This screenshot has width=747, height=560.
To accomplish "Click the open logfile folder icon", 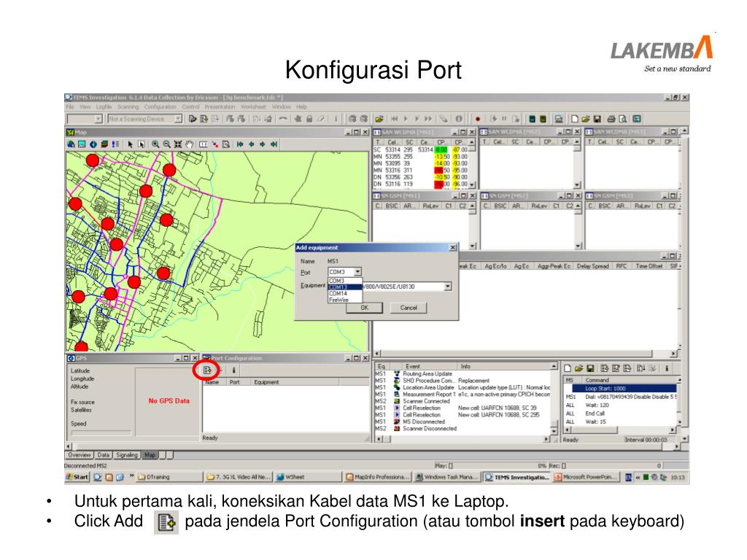I will click(x=379, y=119).
